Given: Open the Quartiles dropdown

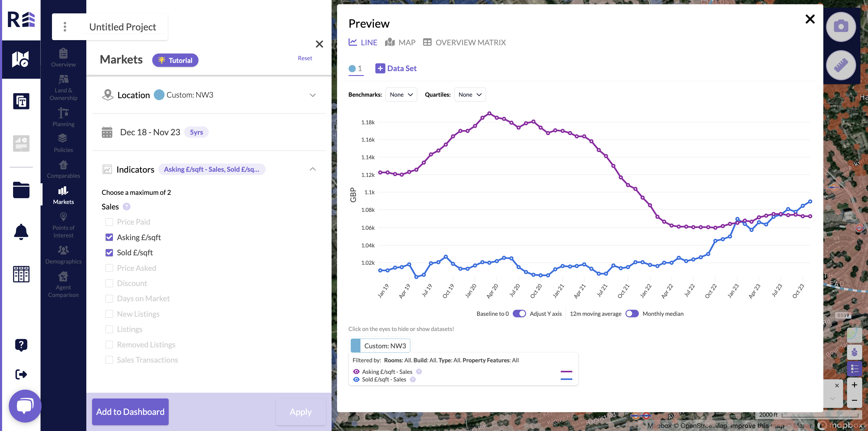Looking at the screenshot, I should tap(470, 95).
